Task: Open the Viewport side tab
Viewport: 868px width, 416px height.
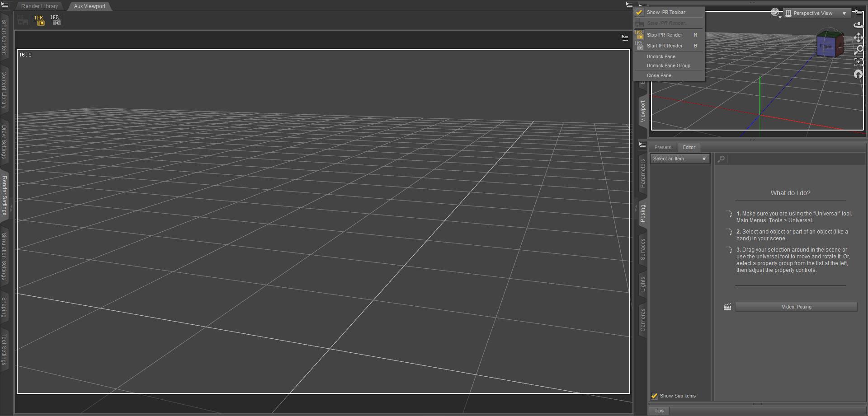Action: tap(642, 111)
